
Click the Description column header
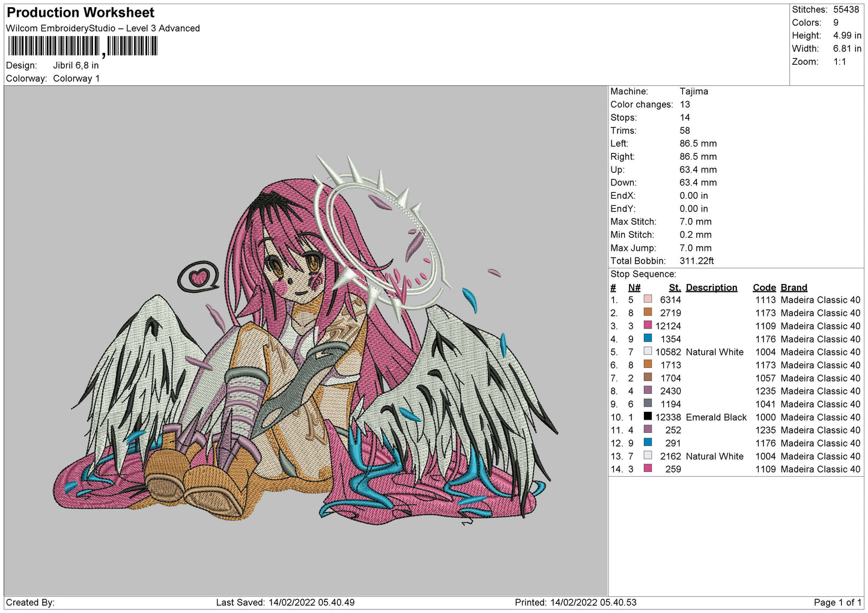point(711,288)
